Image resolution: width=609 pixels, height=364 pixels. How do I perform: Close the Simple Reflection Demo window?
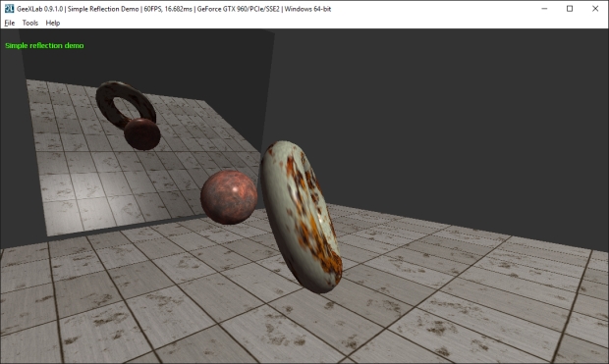pyautogui.click(x=595, y=9)
